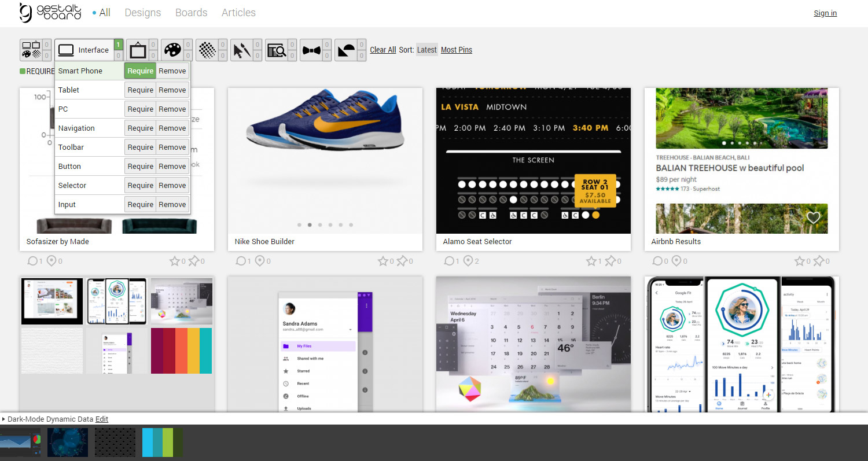
Task: Click the comment icon under Alamo Seat Selector
Action: (x=449, y=261)
